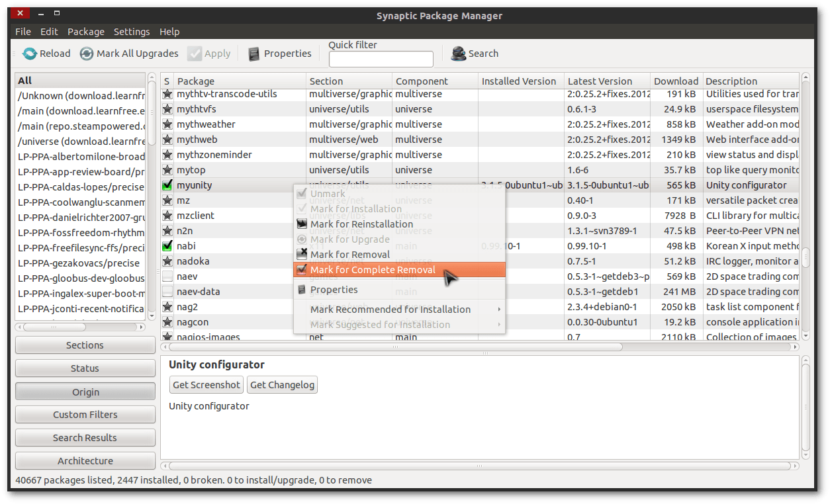Click status star icon for mz

pyautogui.click(x=167, y=200)
